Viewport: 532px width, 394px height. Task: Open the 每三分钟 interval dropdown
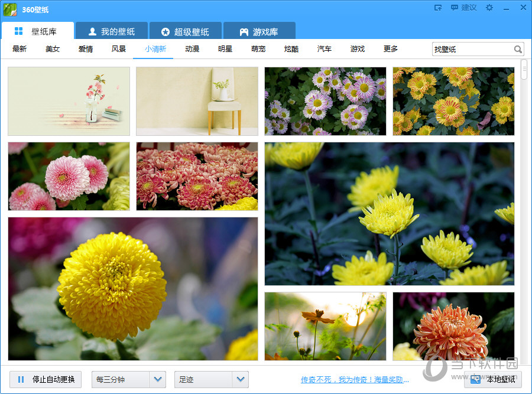click(x=128, y=380)
